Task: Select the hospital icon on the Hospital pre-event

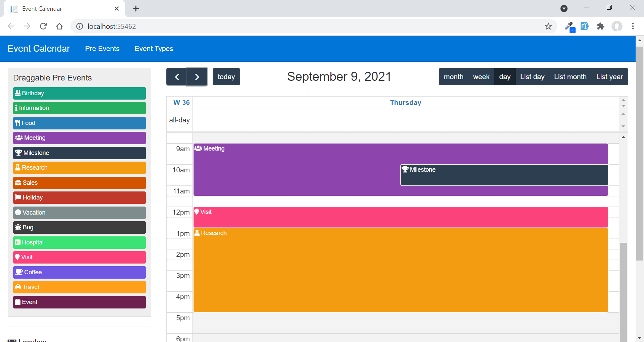Action: 18,242
